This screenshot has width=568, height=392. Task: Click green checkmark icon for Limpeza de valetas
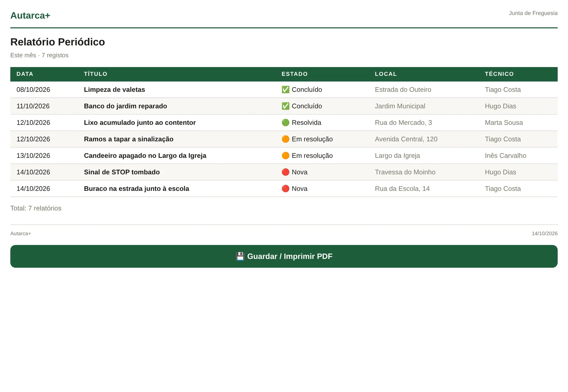point(285,89)
